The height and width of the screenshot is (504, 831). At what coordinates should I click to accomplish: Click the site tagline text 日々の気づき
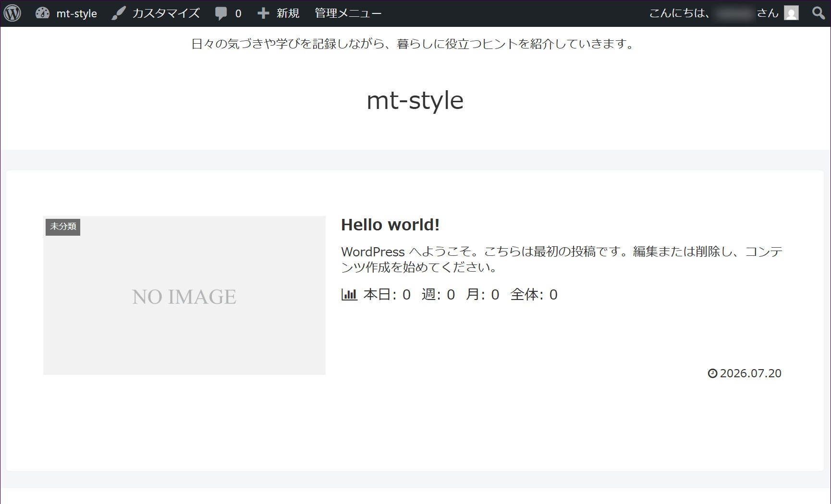coord(414,44)
